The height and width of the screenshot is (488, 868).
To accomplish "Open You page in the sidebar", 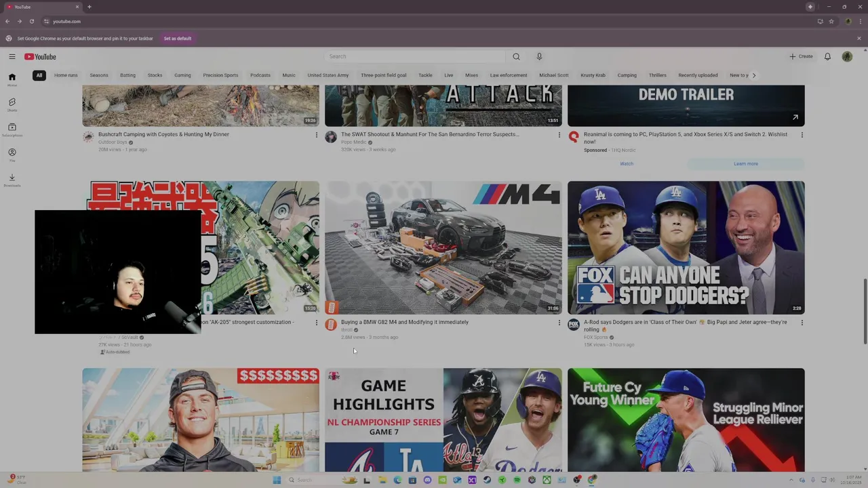I will (x=12, y=155).
